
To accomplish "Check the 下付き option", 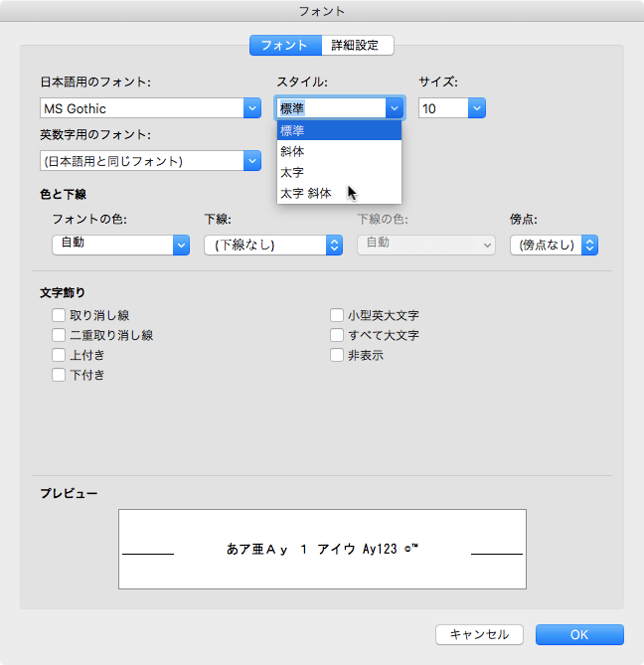I will [x=59, y=375].
